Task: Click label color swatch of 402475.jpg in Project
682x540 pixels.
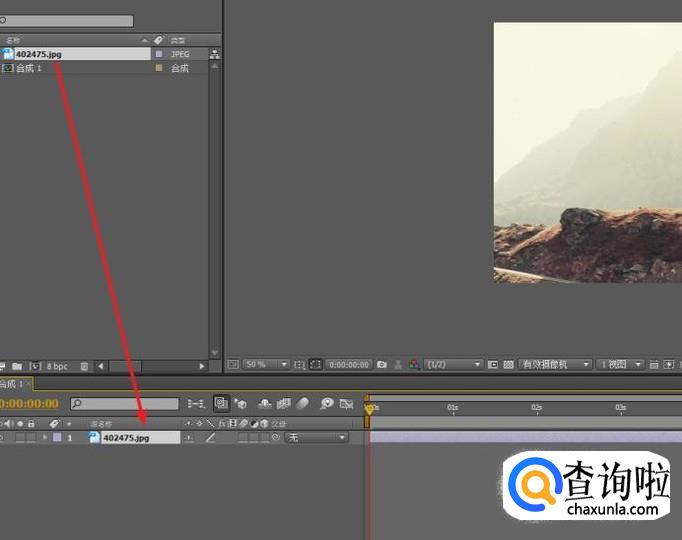Action: 158,54
